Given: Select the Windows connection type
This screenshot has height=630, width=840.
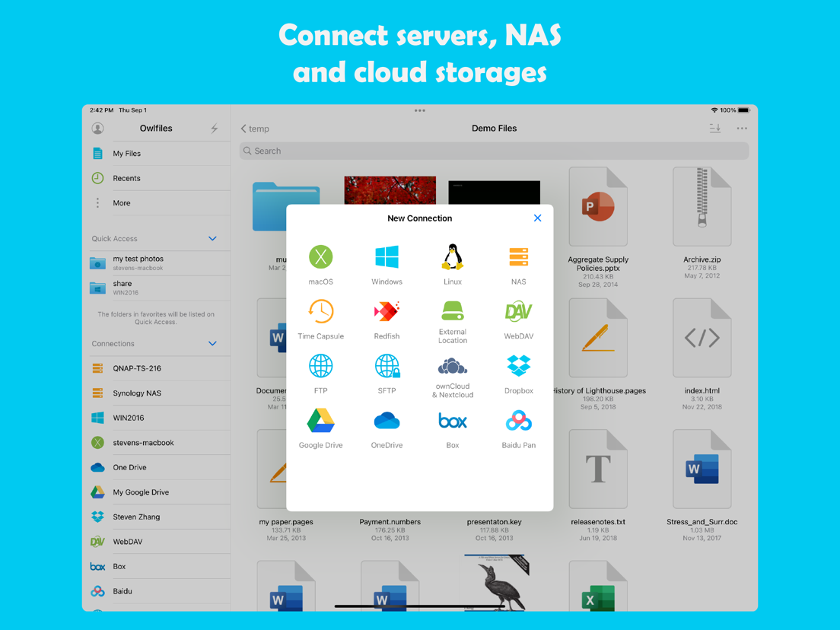Looking at the screenshot, I should click(x=387, y=259).
